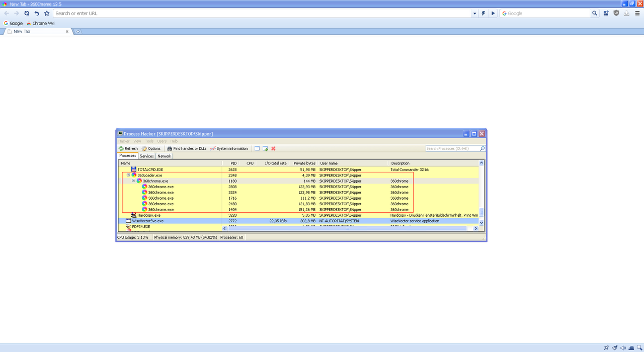644x352 pixels.
Task: Select the 360Loader.exe process row
Action: (x=299, y=175)
